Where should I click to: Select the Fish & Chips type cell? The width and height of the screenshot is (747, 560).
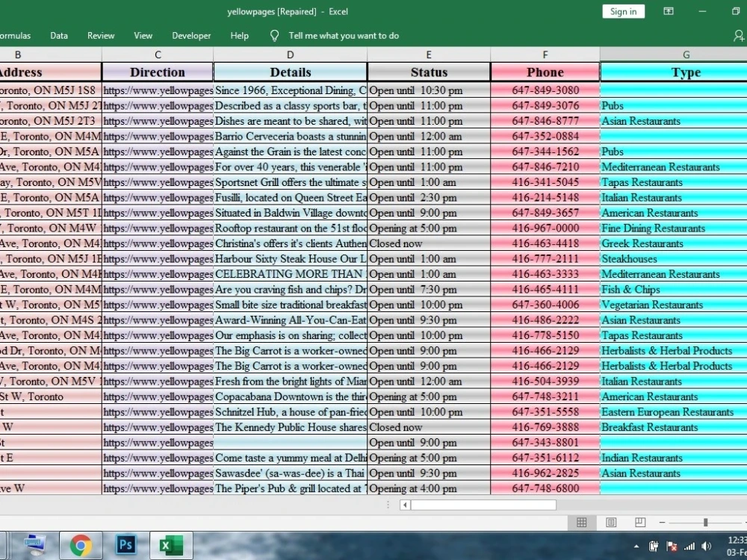click(674, 289)
